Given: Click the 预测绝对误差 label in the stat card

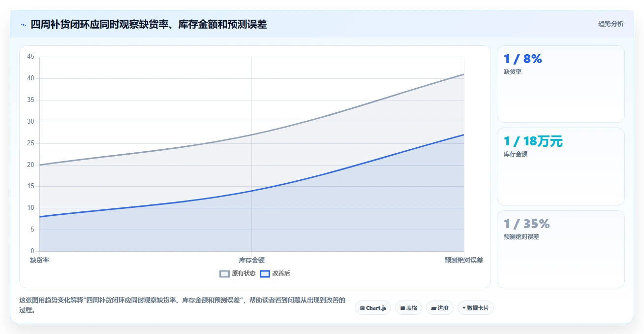Looking at the screenshot, I should click(x=521, y=237).
